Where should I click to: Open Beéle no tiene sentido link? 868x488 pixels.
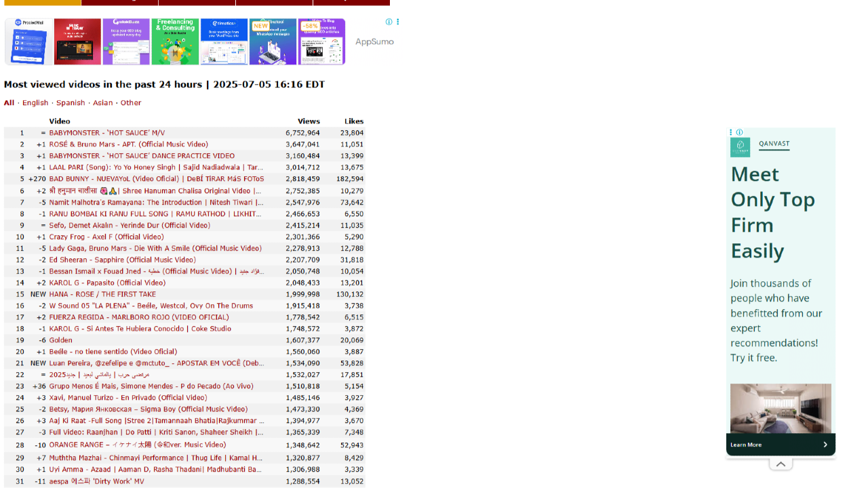[x=113, y=352]
